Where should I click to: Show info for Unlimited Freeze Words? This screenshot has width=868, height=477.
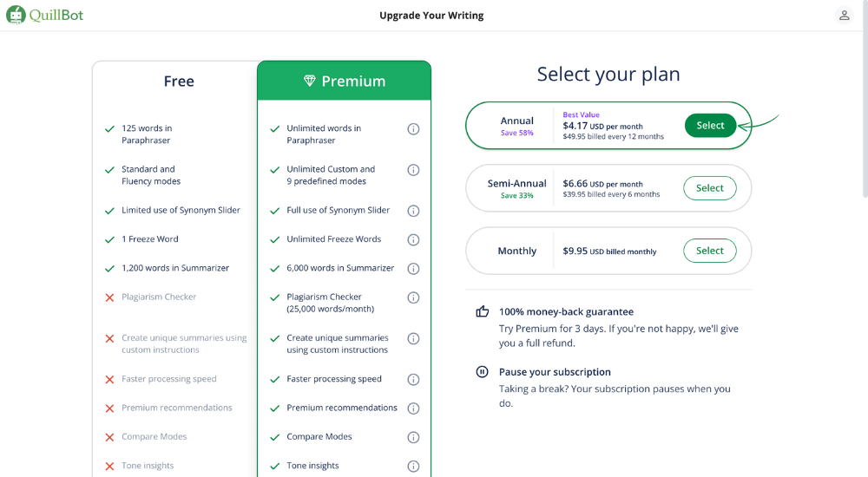point(413,239)
